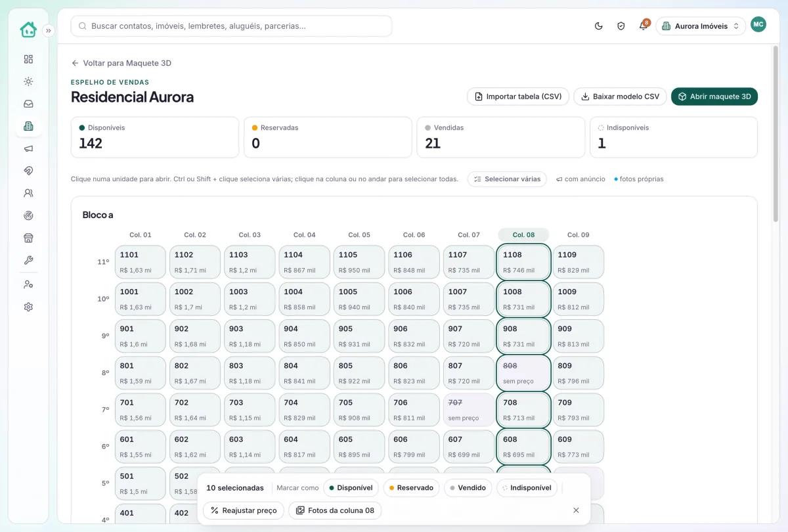
Task: Focus the search field for contacts and properties
Action: tap(231, 26)
